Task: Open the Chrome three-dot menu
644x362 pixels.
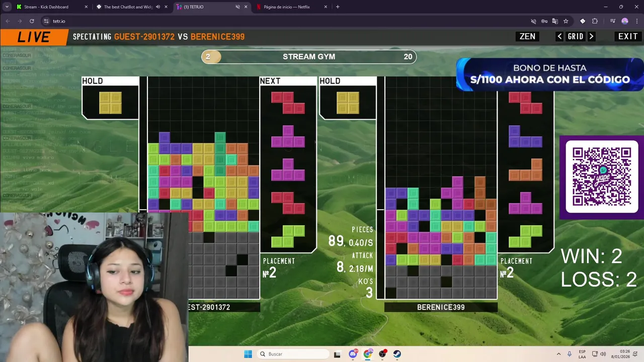Action: [x=636, y=21]
